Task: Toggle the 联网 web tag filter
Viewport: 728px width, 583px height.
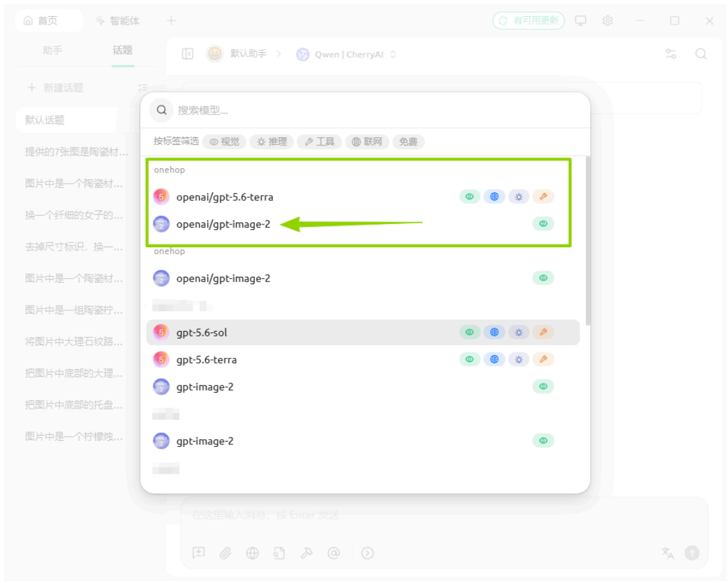Action: (x=366, y=141)
